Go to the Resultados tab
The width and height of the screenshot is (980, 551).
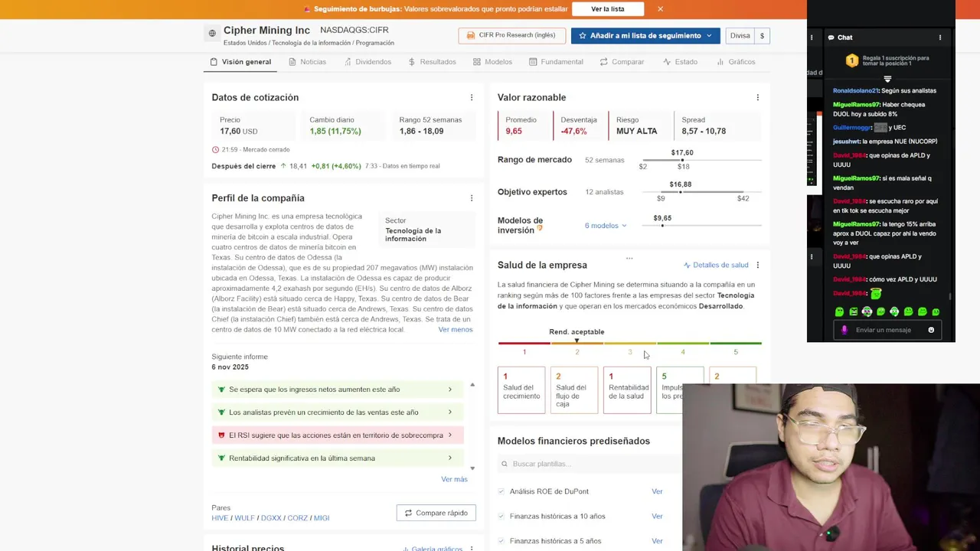(432, 62)
